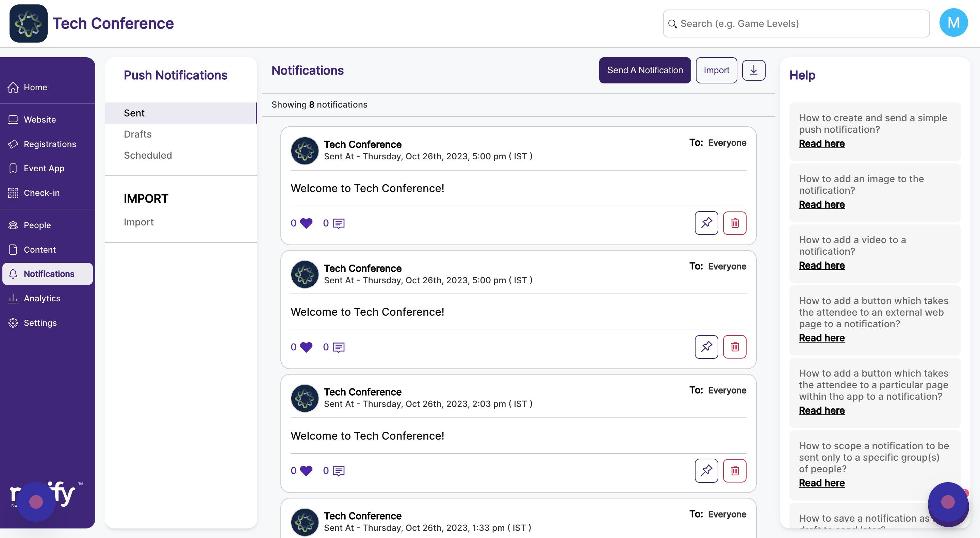The width and height of the screenshot is (980, 538).
Task: Open the Settings page from the sidebar
Action: pos(40,323)
